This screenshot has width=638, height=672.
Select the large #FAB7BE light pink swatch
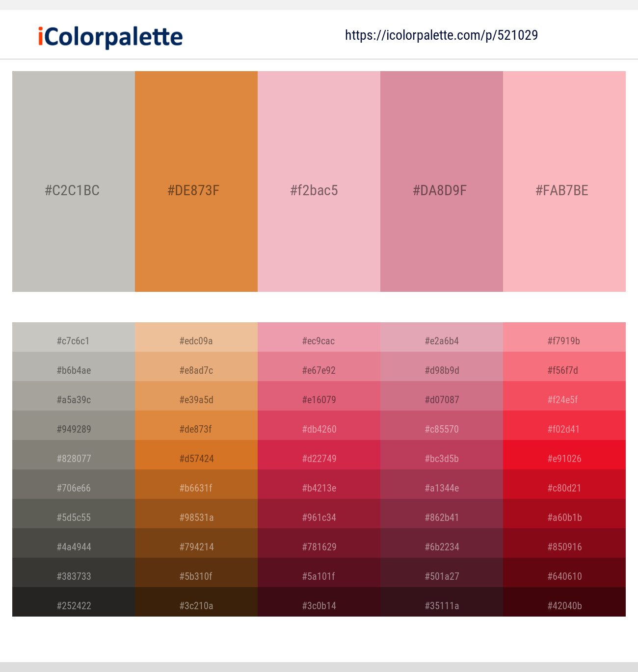pos(564,181)
